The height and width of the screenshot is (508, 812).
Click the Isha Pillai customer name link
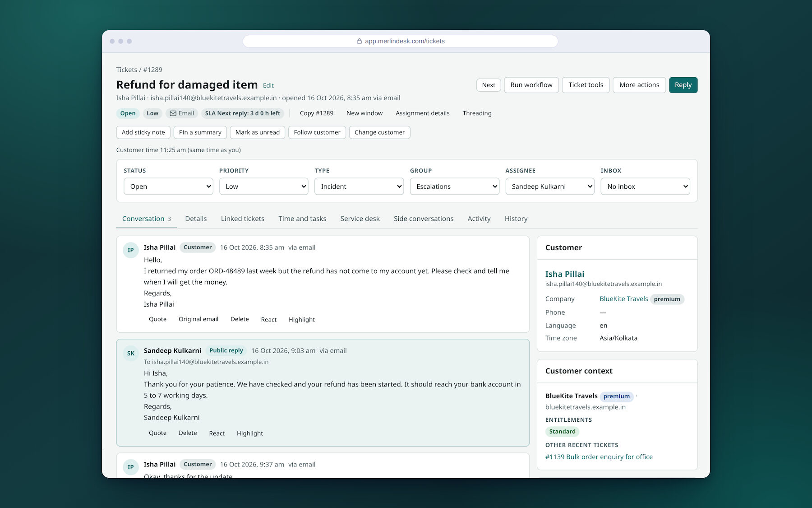(x=565, y=274)
